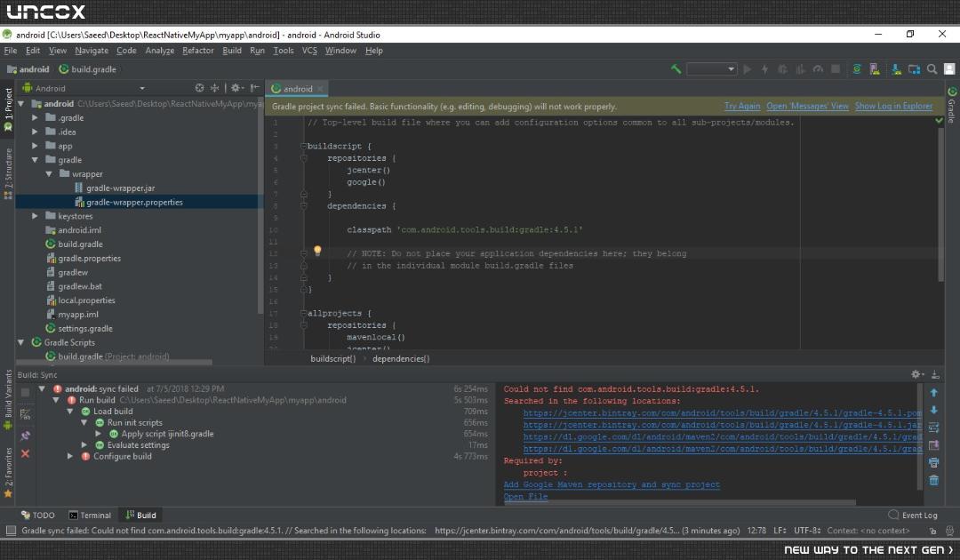Expand the .idea folder

coord(35,132)
